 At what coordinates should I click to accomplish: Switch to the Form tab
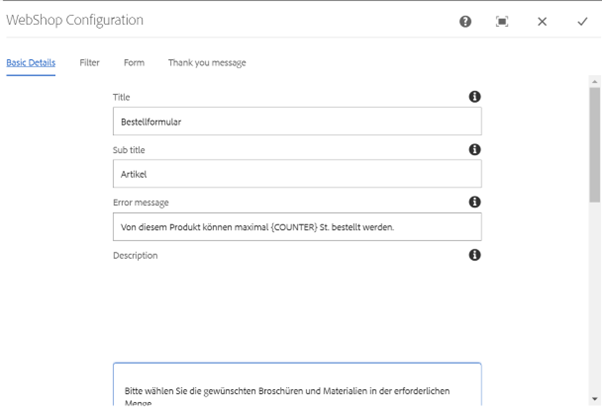[134, 63]
